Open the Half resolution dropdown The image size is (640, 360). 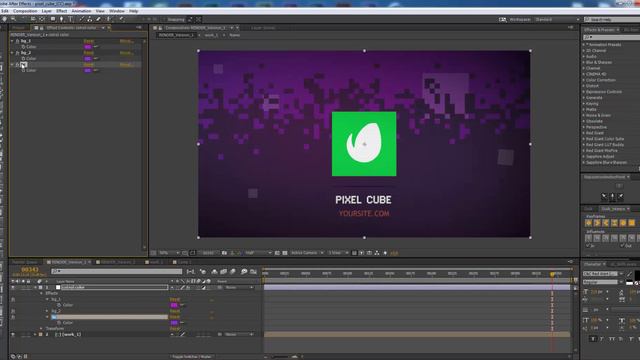(258, 253)
